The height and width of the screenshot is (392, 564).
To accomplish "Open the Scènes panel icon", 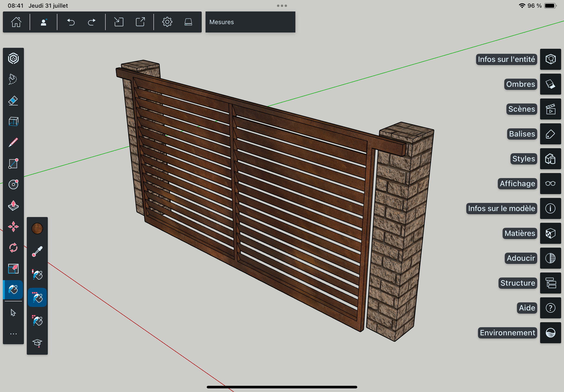I will (550, 109).
